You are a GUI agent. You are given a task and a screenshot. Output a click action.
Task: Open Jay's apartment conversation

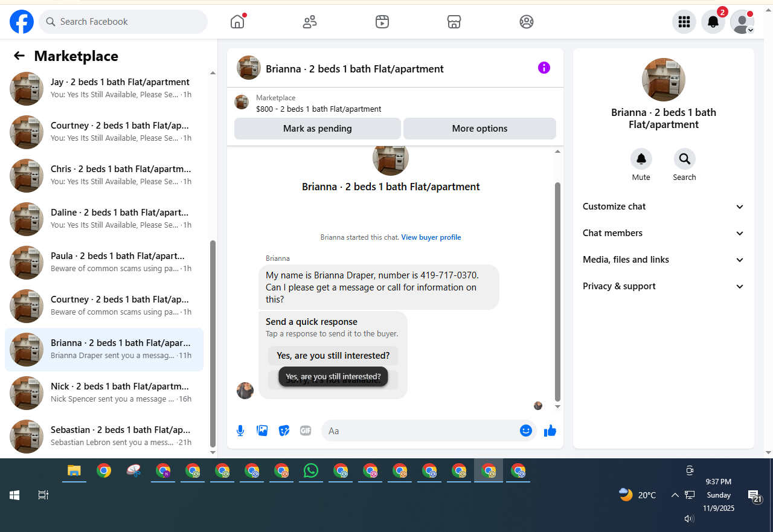click(x=104, y=89)
